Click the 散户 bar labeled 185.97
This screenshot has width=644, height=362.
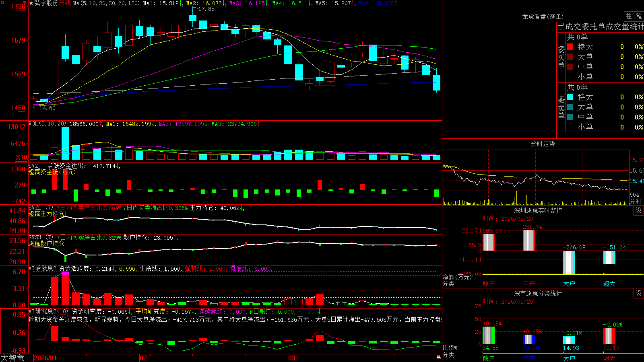[x=488, y=242]
